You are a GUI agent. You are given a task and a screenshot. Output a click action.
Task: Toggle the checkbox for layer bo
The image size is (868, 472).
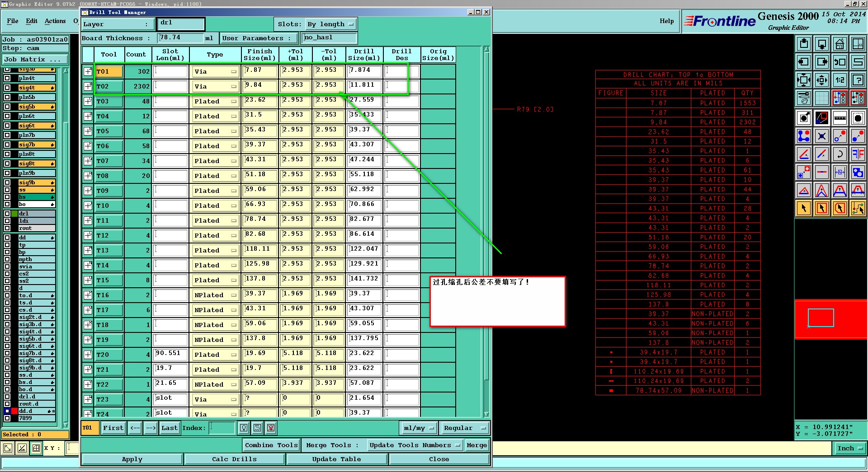7,204
